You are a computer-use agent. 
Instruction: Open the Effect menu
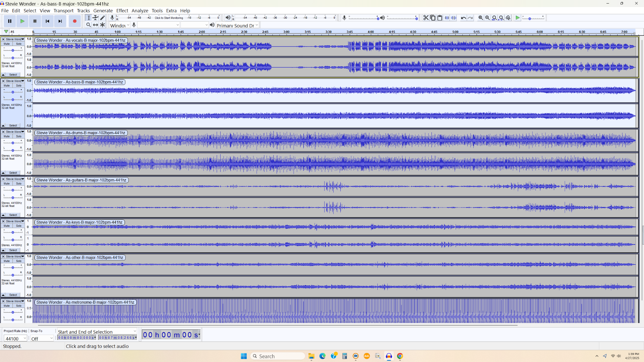[x=122, y=11]
